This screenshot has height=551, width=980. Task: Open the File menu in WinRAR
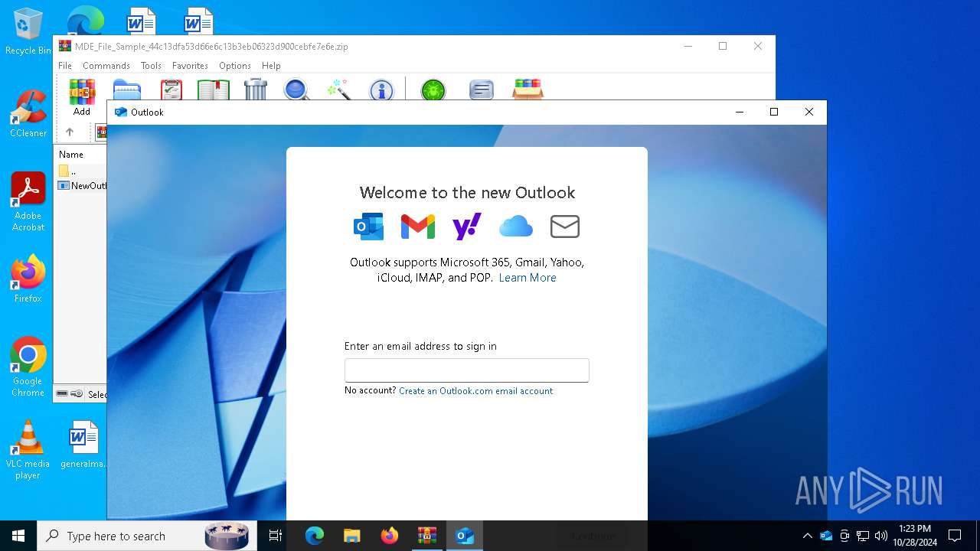pos(65,66)
